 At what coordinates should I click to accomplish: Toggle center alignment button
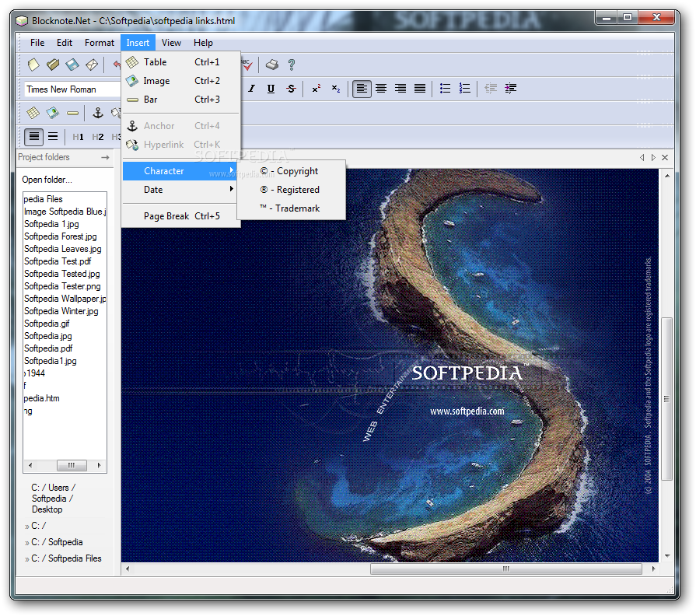coord(381,89)
